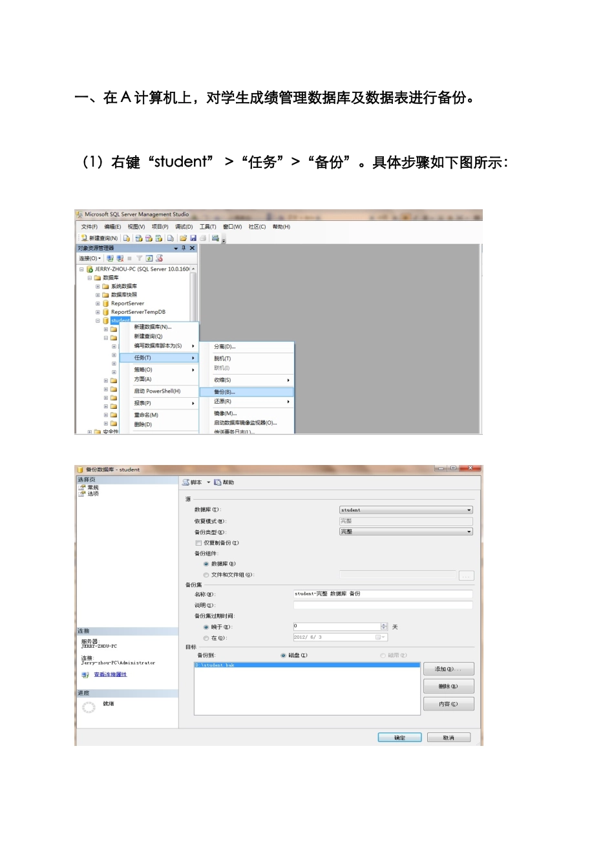Screen dimensions: 614x868
Task: Open the expiration date picker dropdown
Action: pyautogui.click(x=379, y=637)
